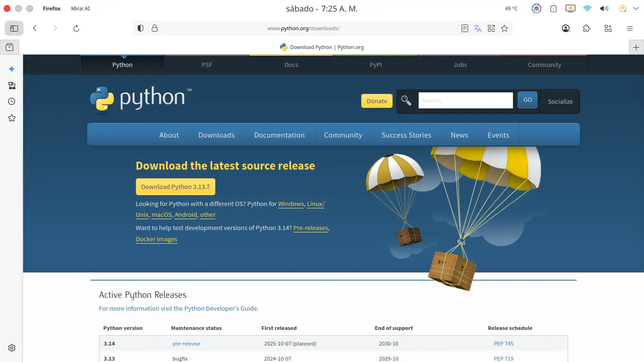
Task: Click the 2025-10-07 (planned) release date cell
Action: pos(290,344)
